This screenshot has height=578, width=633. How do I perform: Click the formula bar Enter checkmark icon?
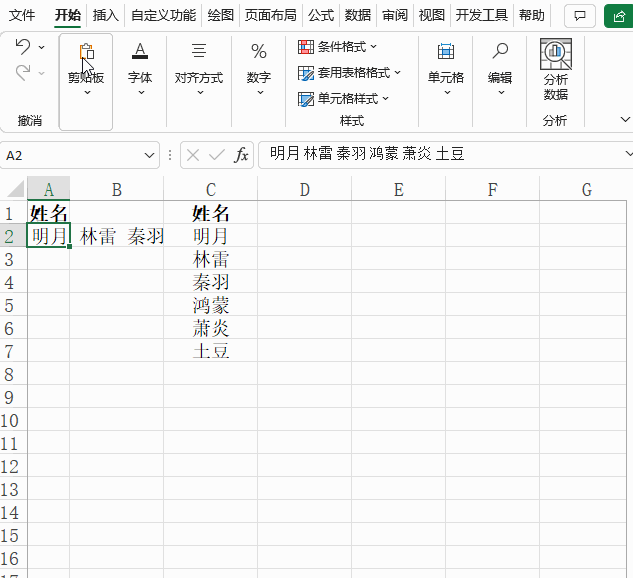click(217, 155)
